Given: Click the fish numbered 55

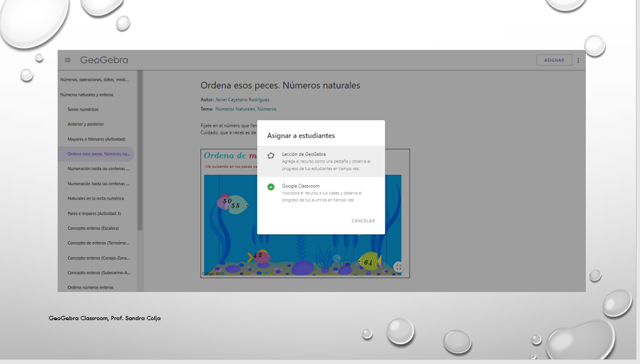Looking at the screenshot, I should point(237,205).
